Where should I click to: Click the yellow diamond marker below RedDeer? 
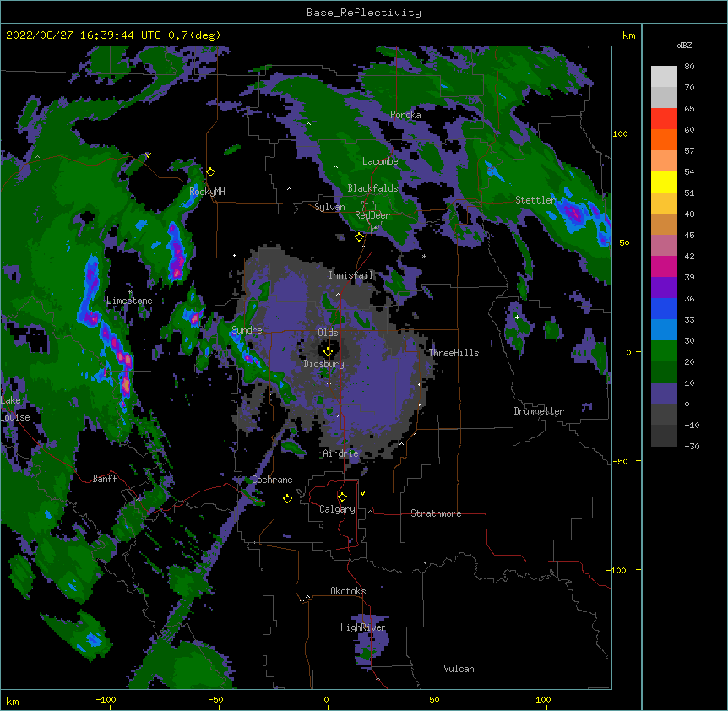point(360,237)
